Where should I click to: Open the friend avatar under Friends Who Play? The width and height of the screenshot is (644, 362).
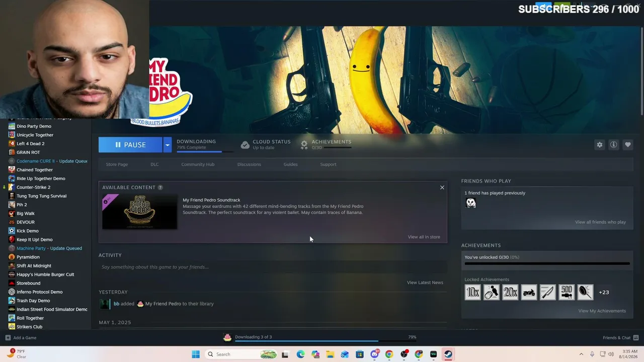point(471,203)
